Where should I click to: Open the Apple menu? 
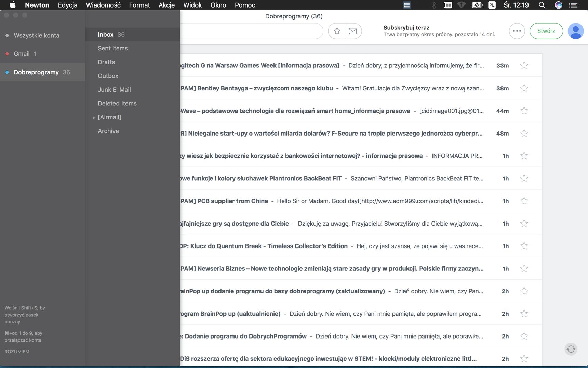pyautogui.click(x=13, y=5)
